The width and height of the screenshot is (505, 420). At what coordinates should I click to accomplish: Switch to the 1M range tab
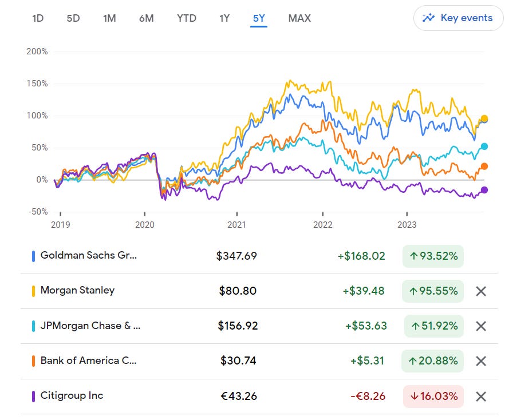109,18
